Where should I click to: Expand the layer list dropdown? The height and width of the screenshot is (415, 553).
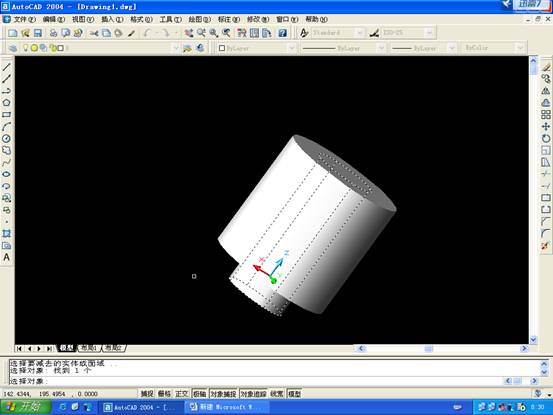(176, 48)
